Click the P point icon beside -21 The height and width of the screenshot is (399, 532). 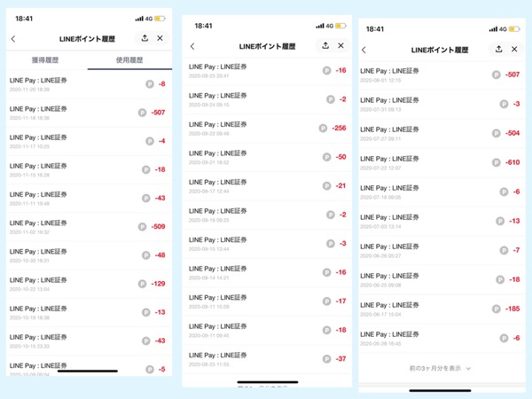(x=326, y=185)
